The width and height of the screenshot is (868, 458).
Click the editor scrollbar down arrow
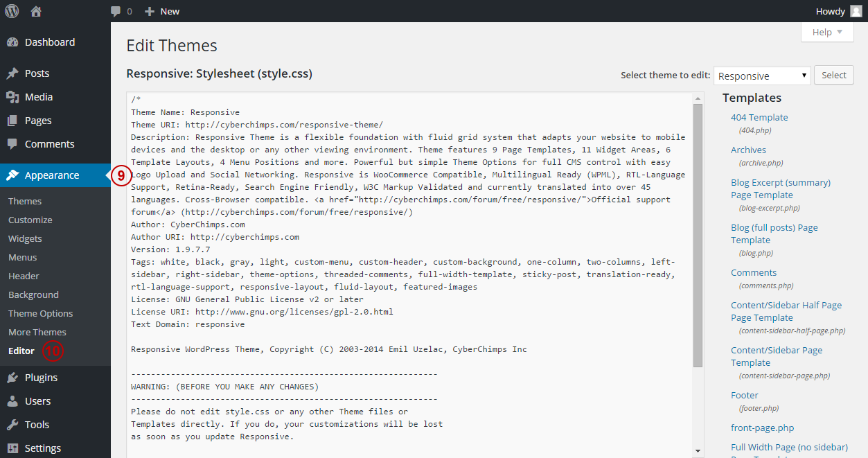coord(698,450)
